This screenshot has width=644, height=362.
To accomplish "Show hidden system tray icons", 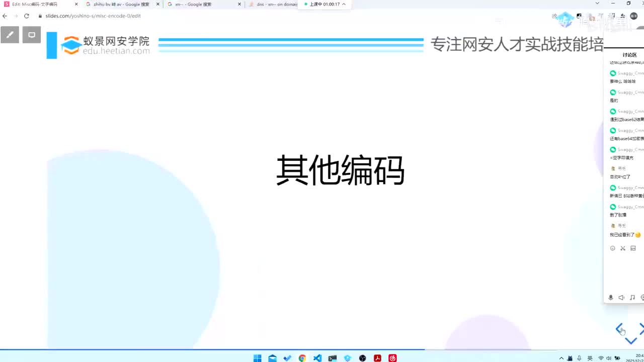I will coord(561,358).
